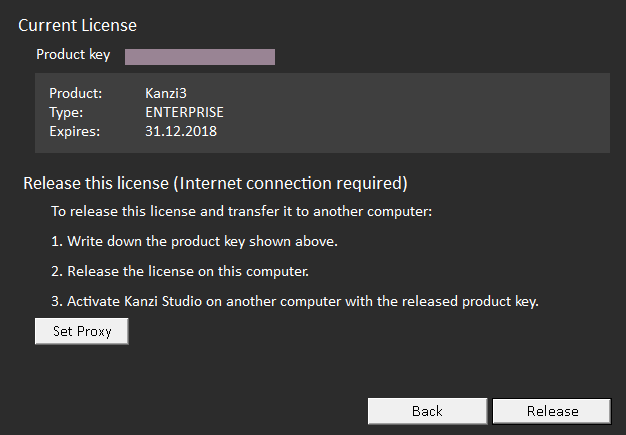The width and height of the screenshot is (626, 435).
Task: Click the Set Proxy button
Action: click(81, 331)
